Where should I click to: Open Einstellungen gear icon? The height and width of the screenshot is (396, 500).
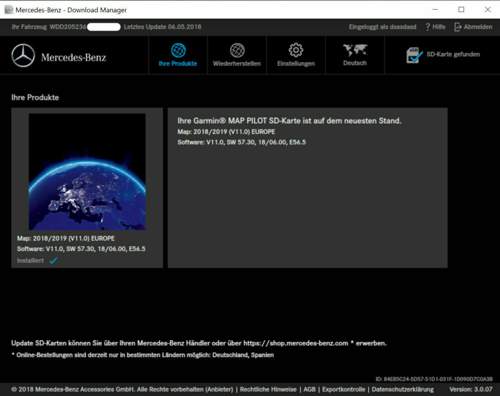[296, 50]
